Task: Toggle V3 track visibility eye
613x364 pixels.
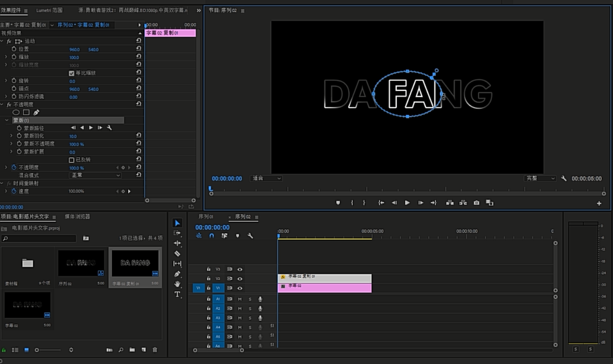Action: [x=240, y=269]
